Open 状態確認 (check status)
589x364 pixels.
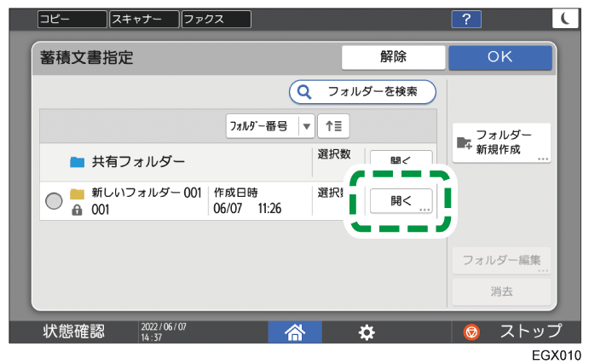pos(74,332)
